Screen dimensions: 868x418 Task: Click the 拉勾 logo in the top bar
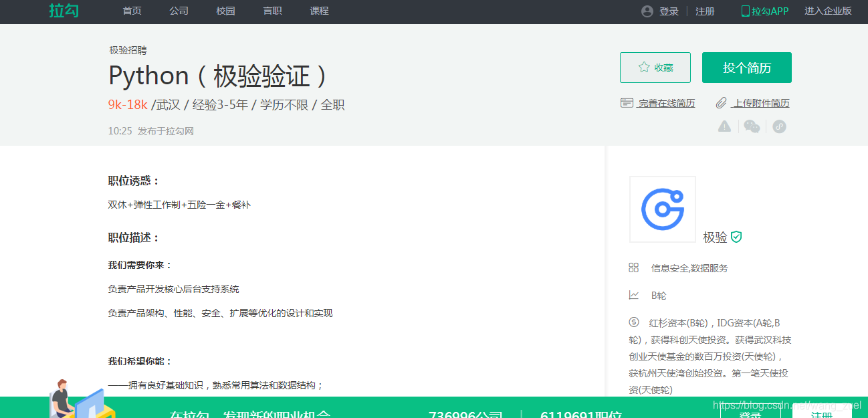click(64, 11)
